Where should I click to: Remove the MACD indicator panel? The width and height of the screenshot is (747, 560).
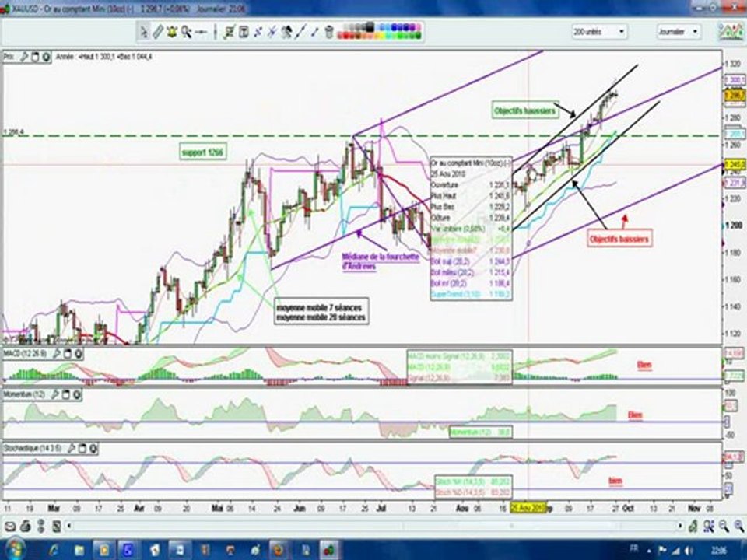pyautogui.click(x=78, y=354)
